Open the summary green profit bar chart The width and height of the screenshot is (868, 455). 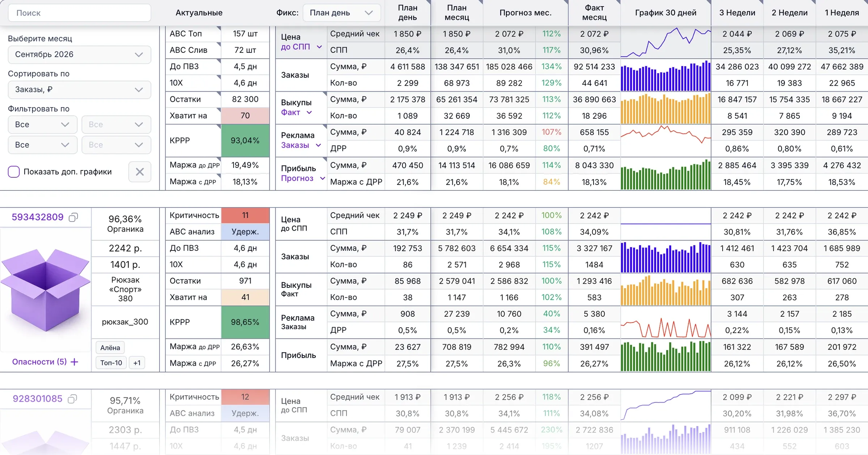666,174
